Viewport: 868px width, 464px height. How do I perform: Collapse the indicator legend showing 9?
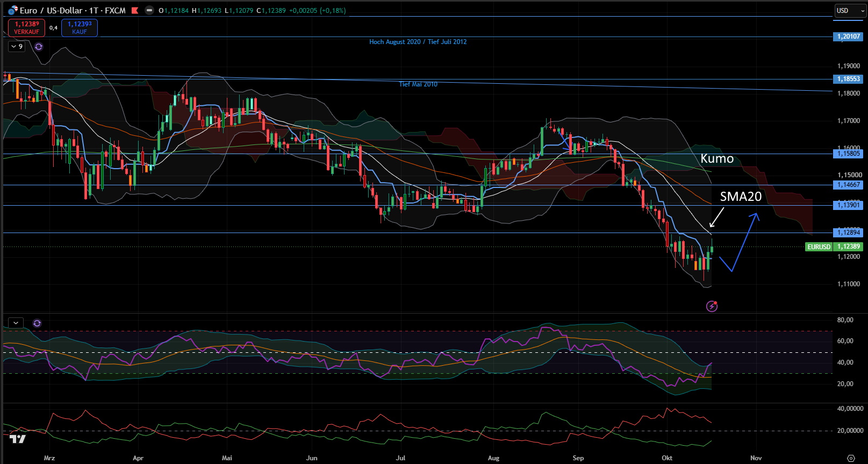pos(17,47)
